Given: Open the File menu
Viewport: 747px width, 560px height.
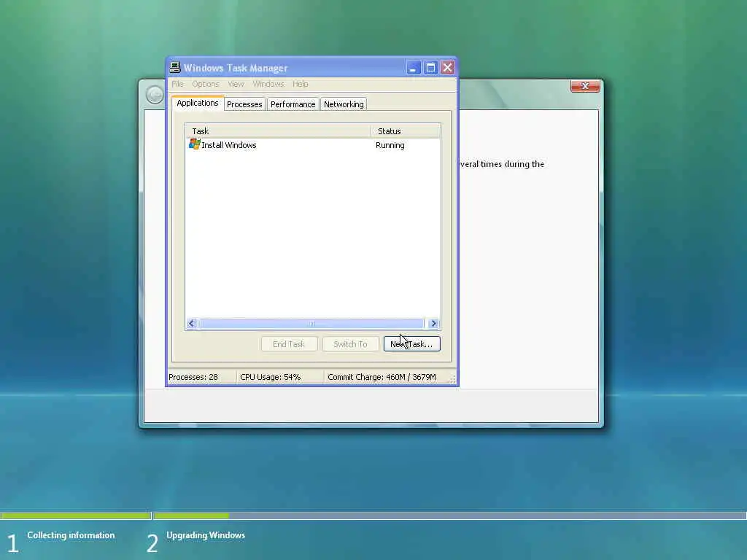Looking at the screenshot, I should click(177, 84).
